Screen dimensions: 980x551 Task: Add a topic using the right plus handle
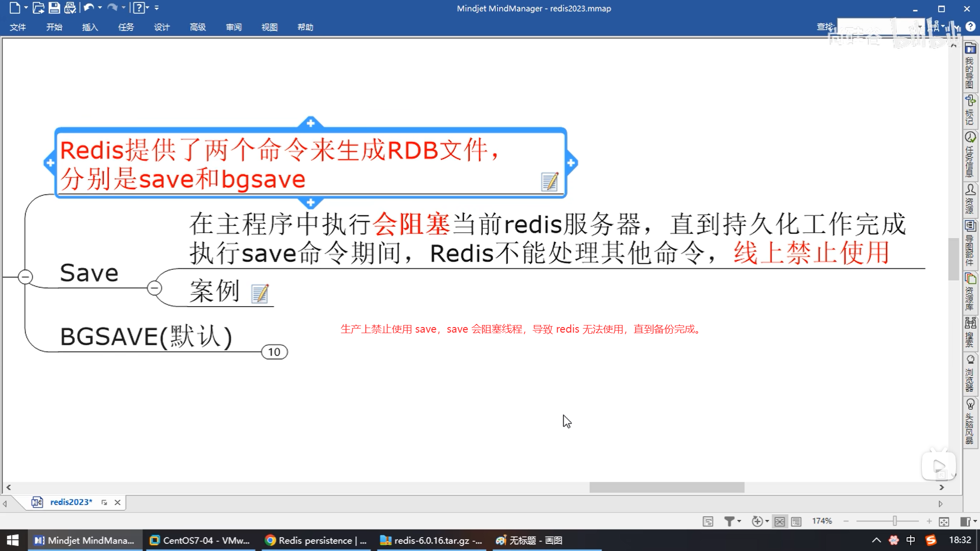pyautogui.click(x=571, y=163)
